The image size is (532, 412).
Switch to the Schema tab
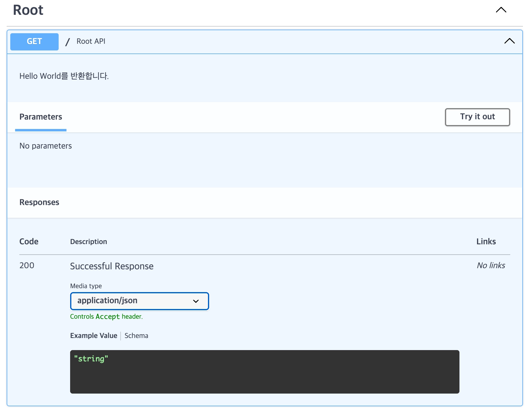pos(136,336)
